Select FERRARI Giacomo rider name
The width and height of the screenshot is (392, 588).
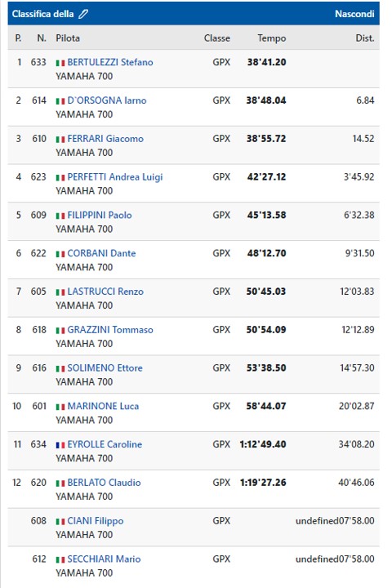tap(105, 139)
